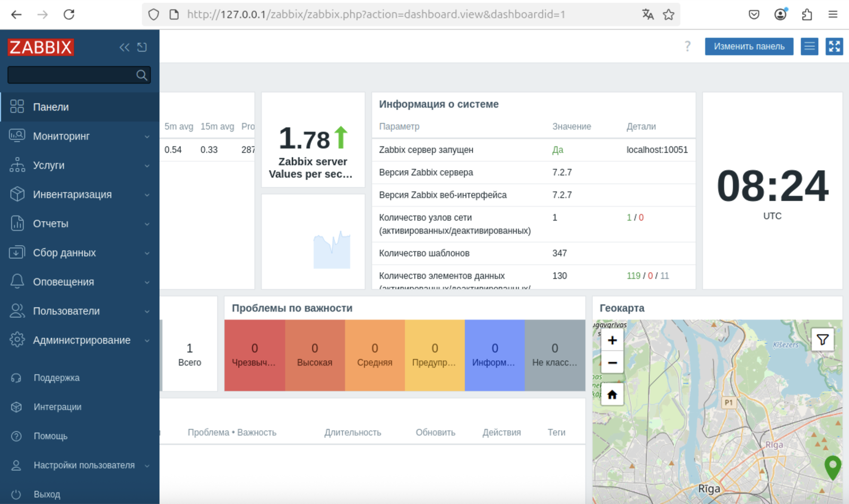Click the 1.78 values per second widget
This screenshot has width=849, height=504.
tap(313, 140)
